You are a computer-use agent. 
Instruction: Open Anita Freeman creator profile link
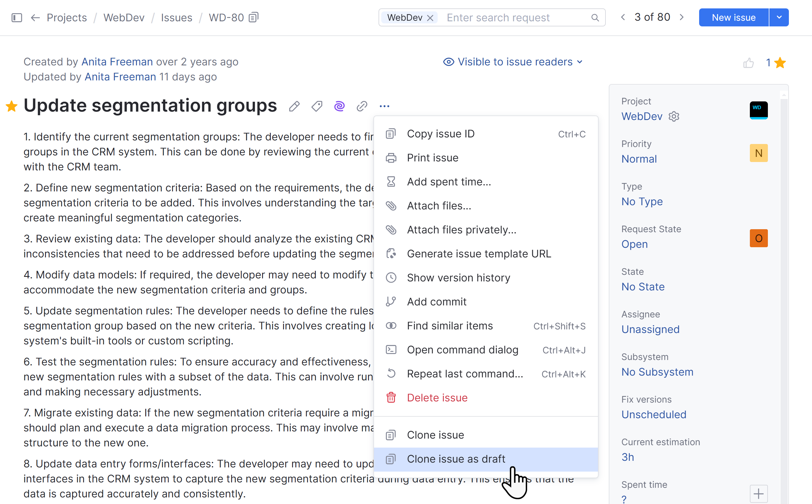pos(117,62)
